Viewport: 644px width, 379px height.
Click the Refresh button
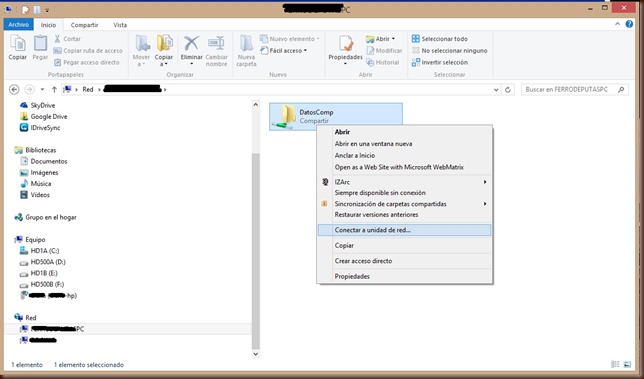tap(508, 90)
